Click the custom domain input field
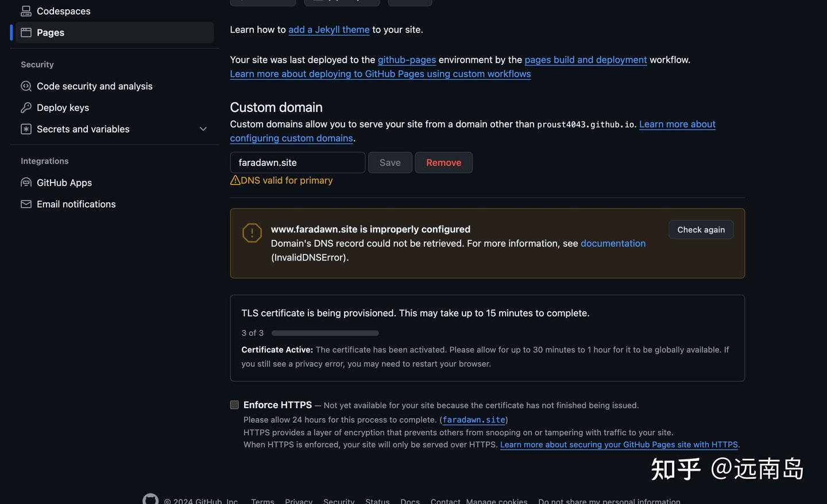 [x=297, y=162]
